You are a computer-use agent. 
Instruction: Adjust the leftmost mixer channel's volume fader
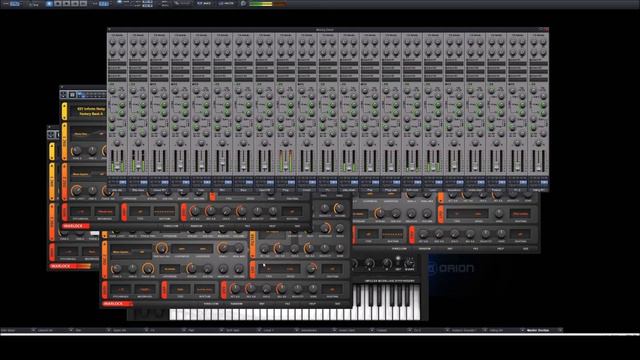[117, 166]
